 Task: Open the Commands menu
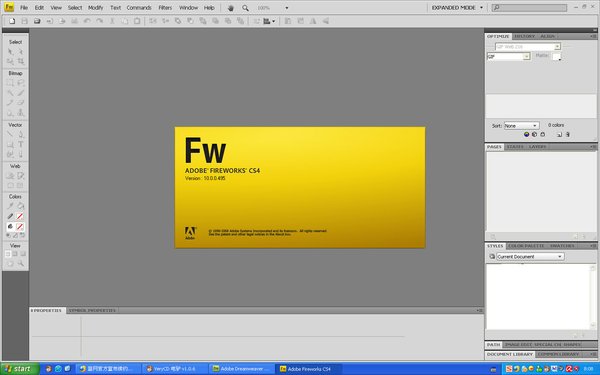(x=139, y=8)
